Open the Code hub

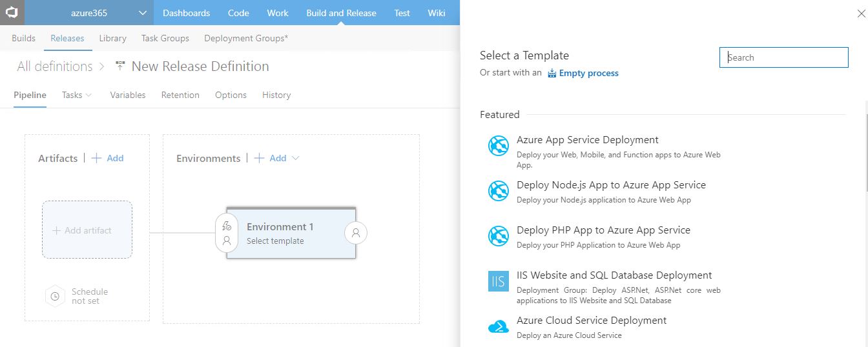(238, 13)
